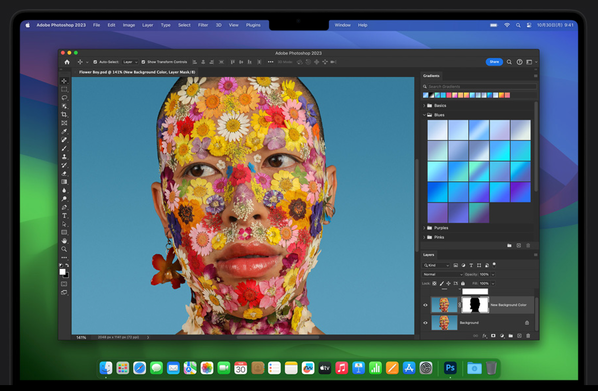Select the Flower Boy.psd document tab
The width and height of the screenshot is (598, 391).
[137, 72]
